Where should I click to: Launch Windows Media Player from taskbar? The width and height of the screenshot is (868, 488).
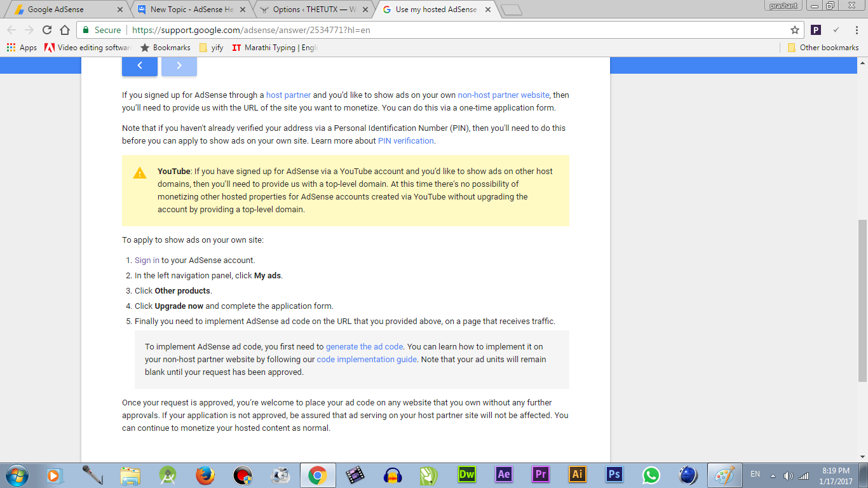coord(54,475)
